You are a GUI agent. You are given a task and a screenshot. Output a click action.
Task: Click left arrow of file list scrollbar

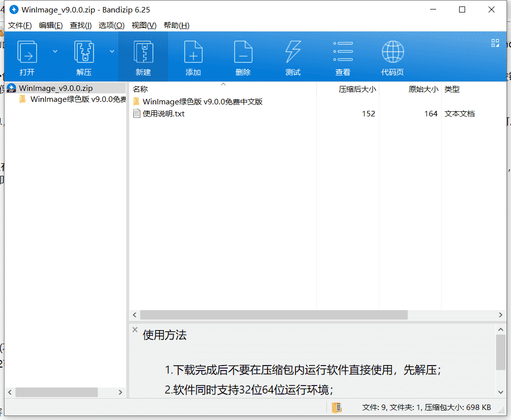135,315
